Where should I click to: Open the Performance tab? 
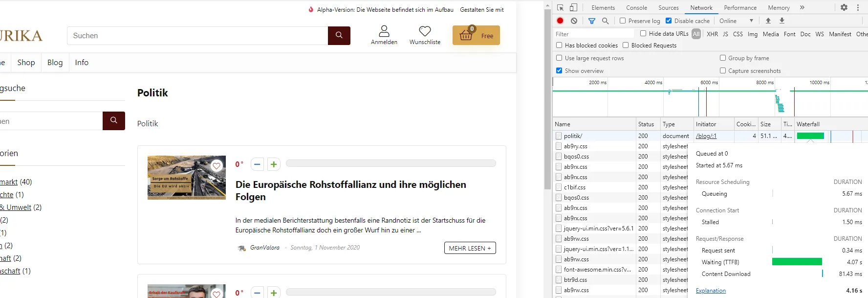tap(740, 8)
